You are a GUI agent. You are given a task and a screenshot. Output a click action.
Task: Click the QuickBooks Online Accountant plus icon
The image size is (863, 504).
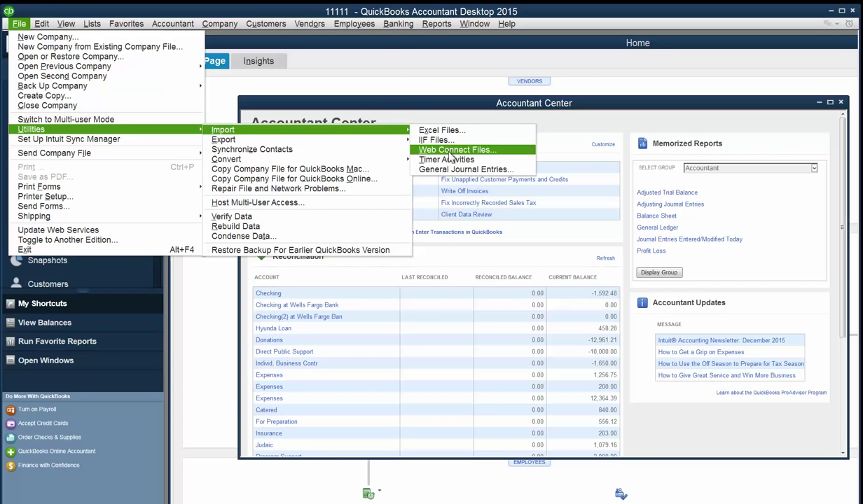[11, 451]
